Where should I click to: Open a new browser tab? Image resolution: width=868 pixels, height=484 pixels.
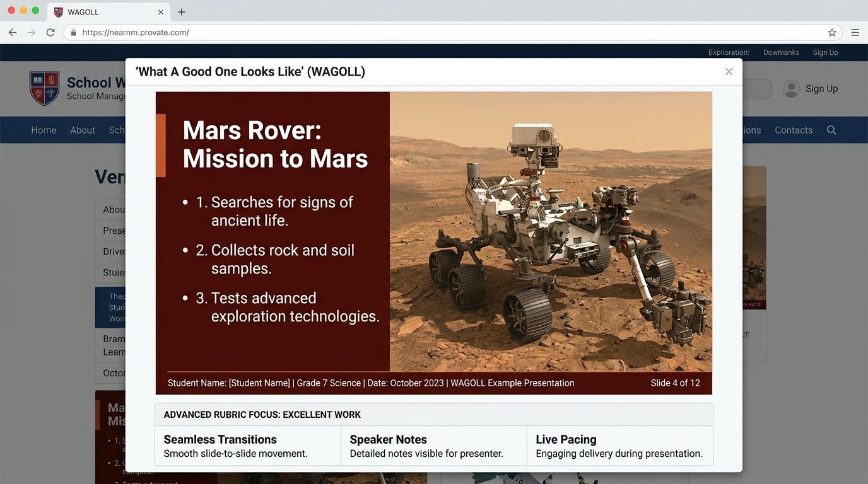(182, 12)
